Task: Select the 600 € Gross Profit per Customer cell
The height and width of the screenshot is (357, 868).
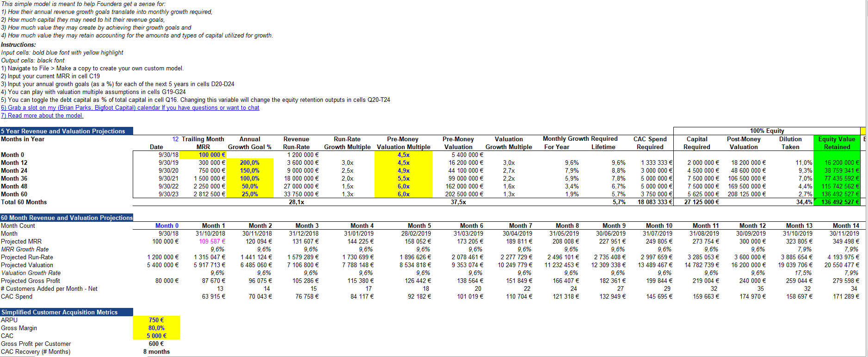Action: click(156, 344)
